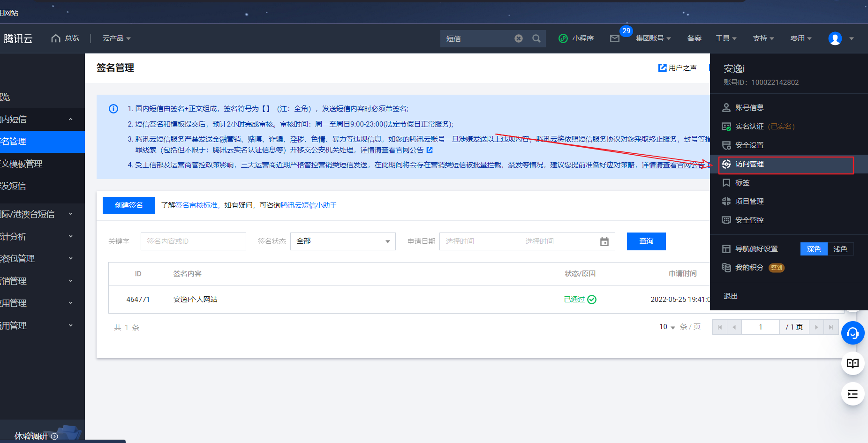This screenshot has height=443, width=868.
Task: Open 访问管理 in account menu
Action: click(x=789, y=164)
